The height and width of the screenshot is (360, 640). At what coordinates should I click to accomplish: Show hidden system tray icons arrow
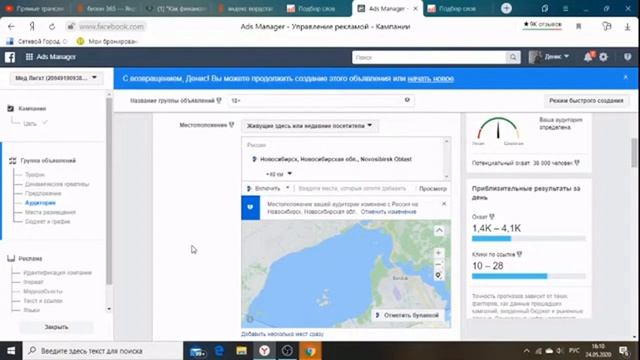coord(527,351)
